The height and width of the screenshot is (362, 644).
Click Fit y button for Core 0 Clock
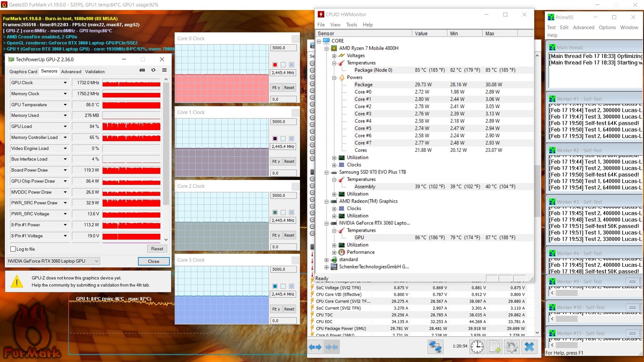click(x=276, y=88)
